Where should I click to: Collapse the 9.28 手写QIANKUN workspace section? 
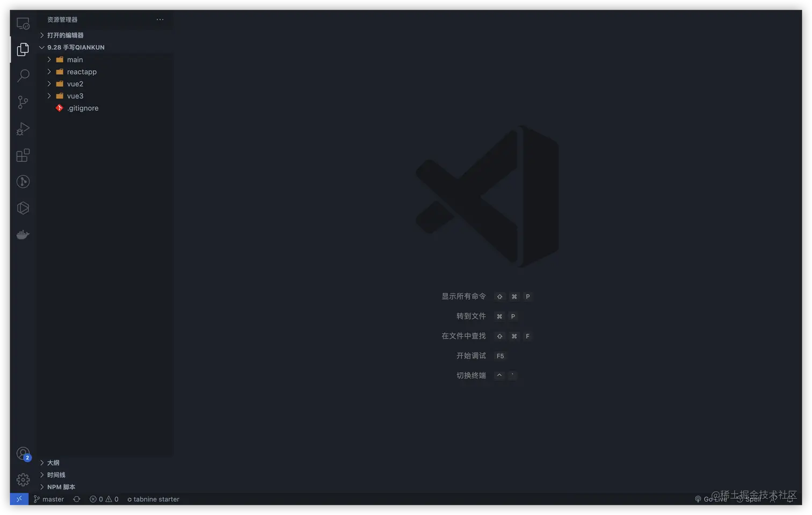point(105,47)
